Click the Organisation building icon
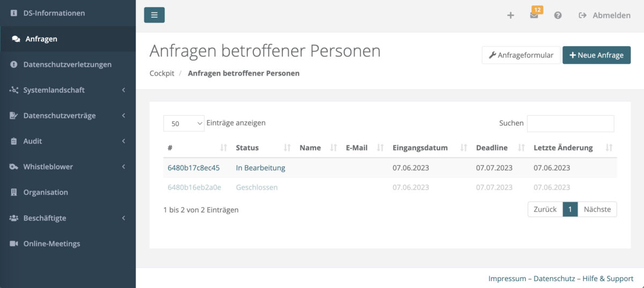The height and width of the screenshot is (288, 644). (14, 192)
